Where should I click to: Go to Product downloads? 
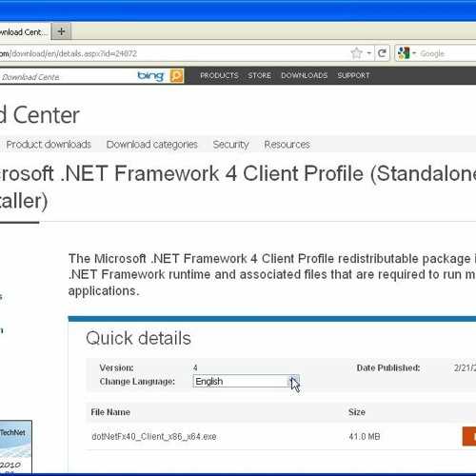[49, 145]
